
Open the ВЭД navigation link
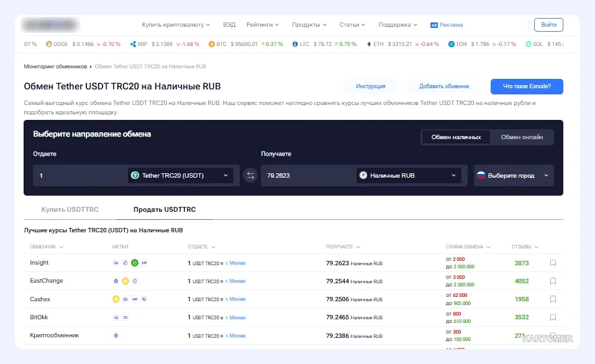point(229,25)
